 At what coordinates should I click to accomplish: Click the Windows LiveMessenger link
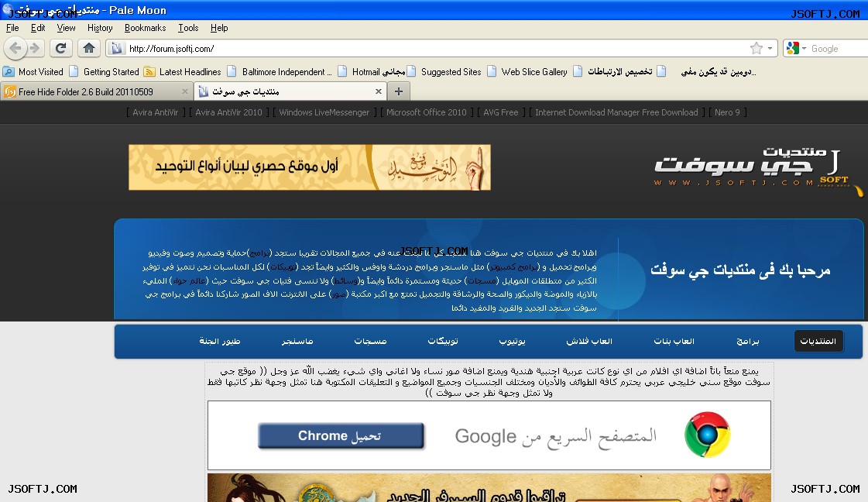point(324,112)
